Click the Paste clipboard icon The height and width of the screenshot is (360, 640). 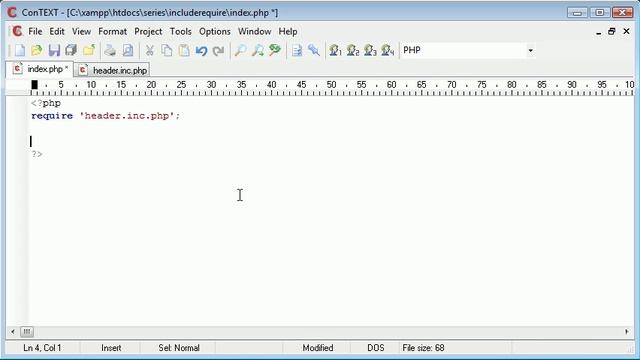click(x=184, y=51)
